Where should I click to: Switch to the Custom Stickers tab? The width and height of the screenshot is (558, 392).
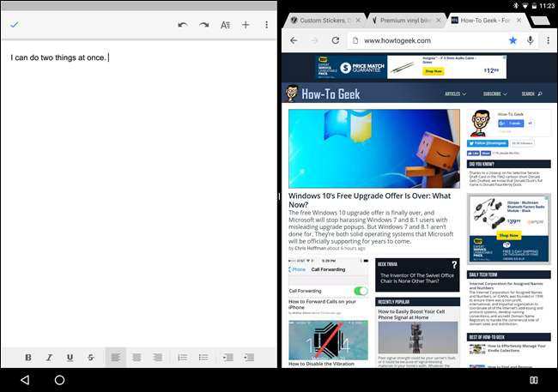pos(322,21)
